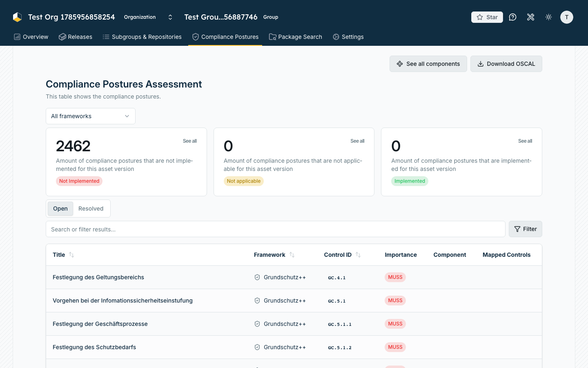See all not applicable compliance postures
This screenshot has width=588, height=368.
point(357,141)
